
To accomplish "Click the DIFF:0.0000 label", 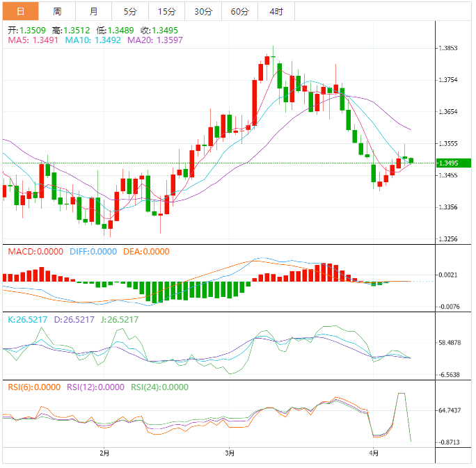I will 93,252.
